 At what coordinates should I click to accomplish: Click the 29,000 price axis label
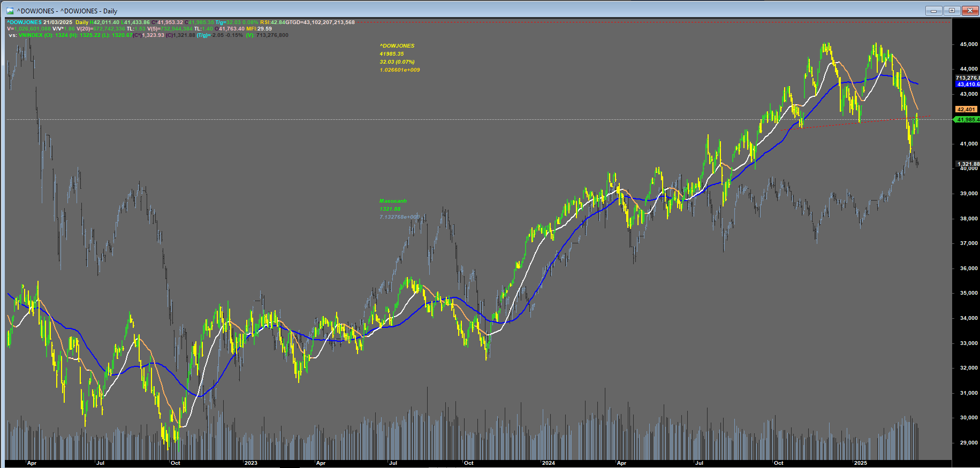click(969, 443)
